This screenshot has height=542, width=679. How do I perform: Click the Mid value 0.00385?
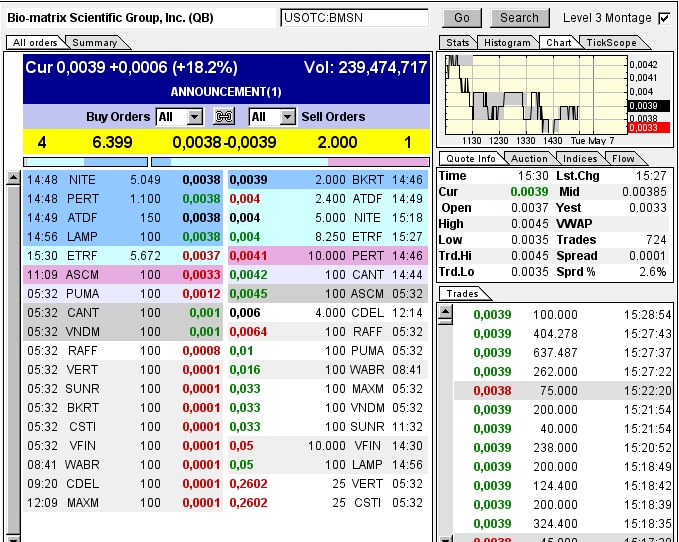(644, 192)
